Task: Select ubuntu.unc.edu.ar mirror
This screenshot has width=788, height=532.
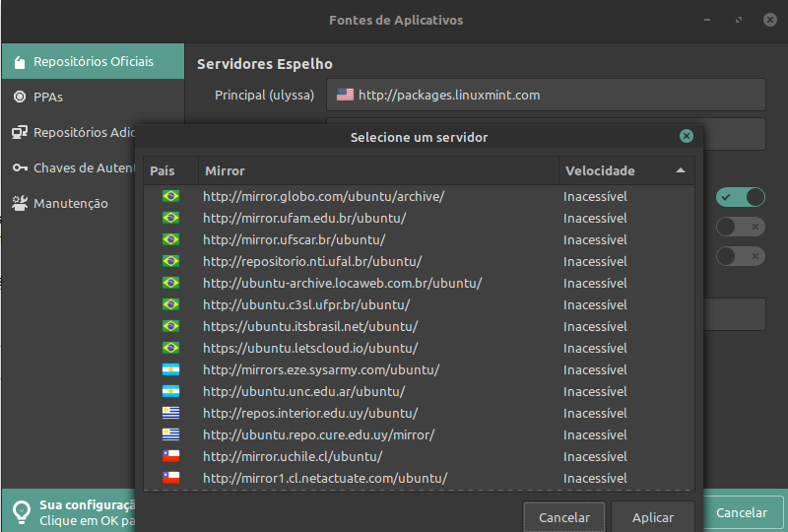Action: [420, 391]
